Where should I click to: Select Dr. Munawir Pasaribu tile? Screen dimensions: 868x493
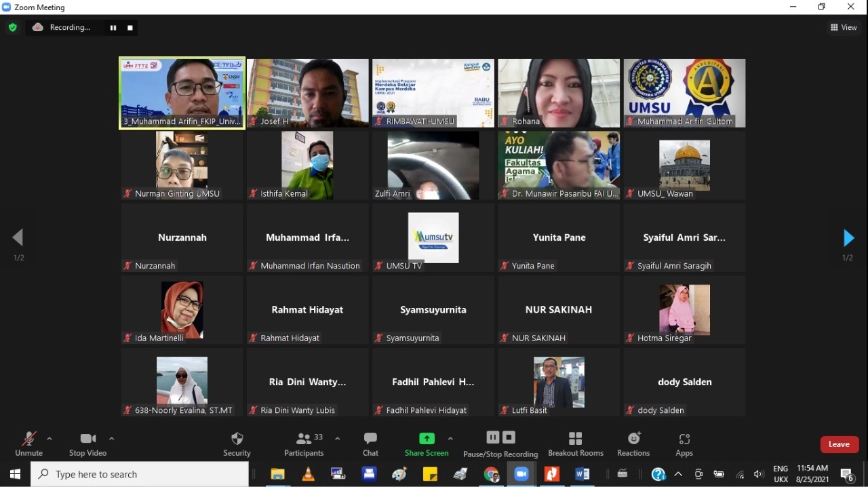pyautogui.click(x=559, y=165)
